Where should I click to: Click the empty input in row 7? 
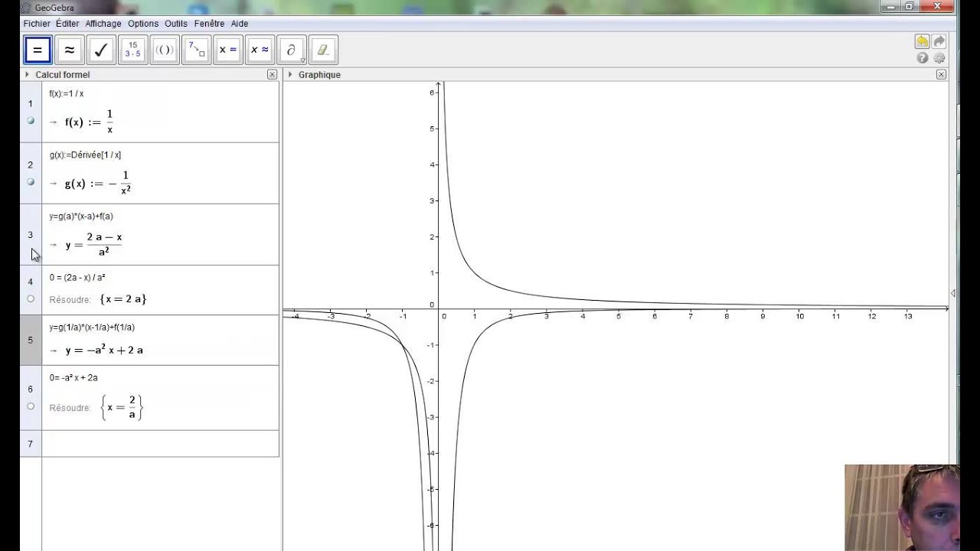pyautogui.click(x=160, y=444)
